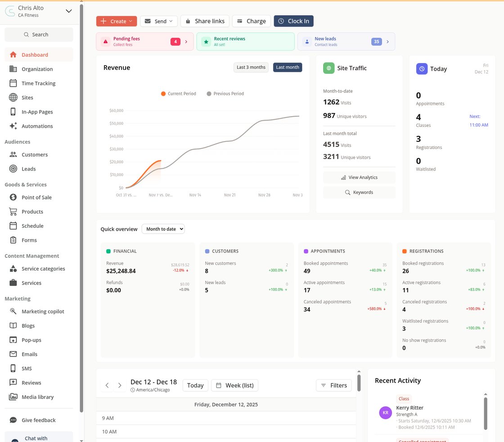Click the Forms clipboard icon

coord(13,240)
